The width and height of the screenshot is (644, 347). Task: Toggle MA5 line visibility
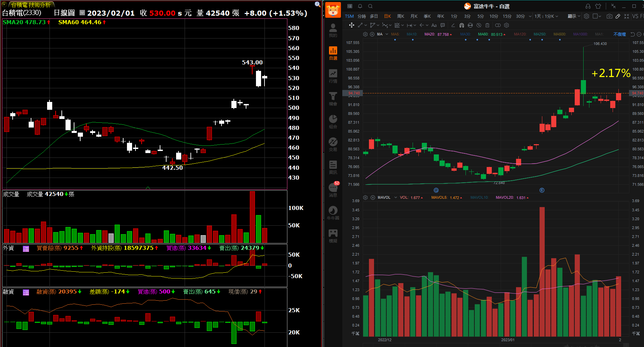point(395,34)
